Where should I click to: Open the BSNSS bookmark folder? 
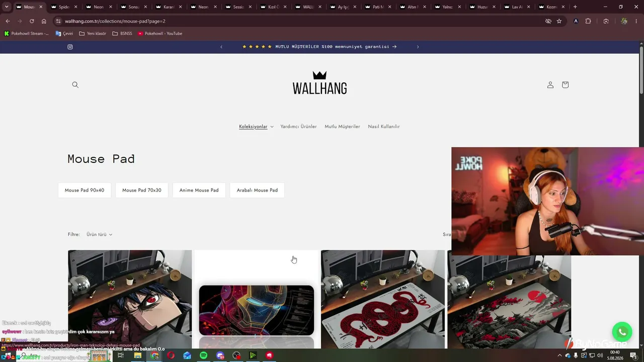(x=122, y=34)
